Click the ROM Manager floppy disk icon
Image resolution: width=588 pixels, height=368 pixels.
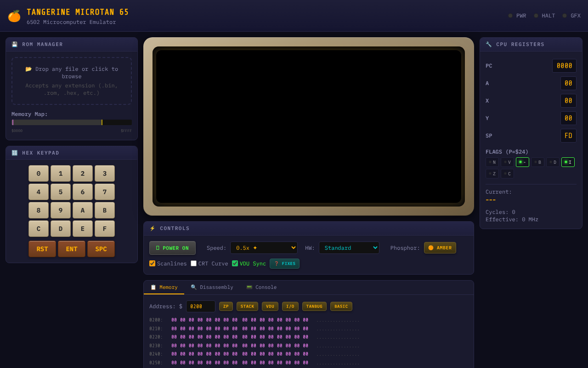pyautogui.click(x=14, y=44)
